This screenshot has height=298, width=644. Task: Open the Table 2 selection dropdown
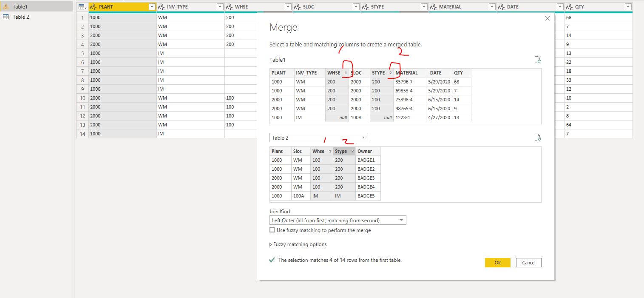[319, 138]
